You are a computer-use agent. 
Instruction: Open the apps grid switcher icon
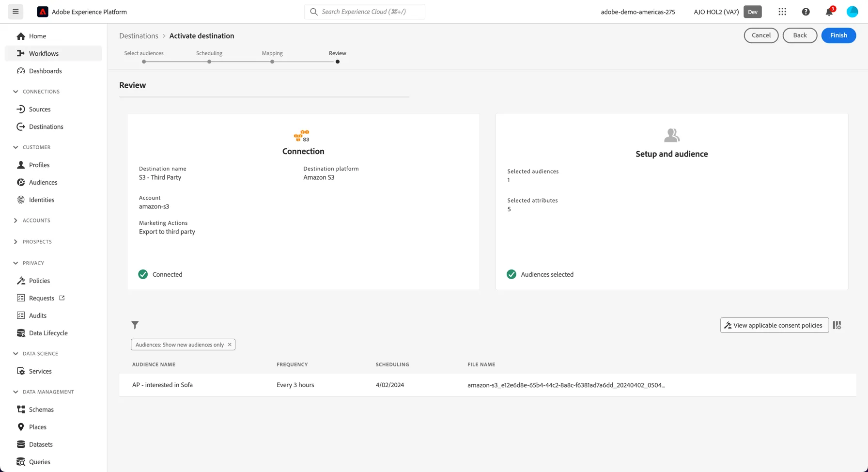click(x=782, y=12)
